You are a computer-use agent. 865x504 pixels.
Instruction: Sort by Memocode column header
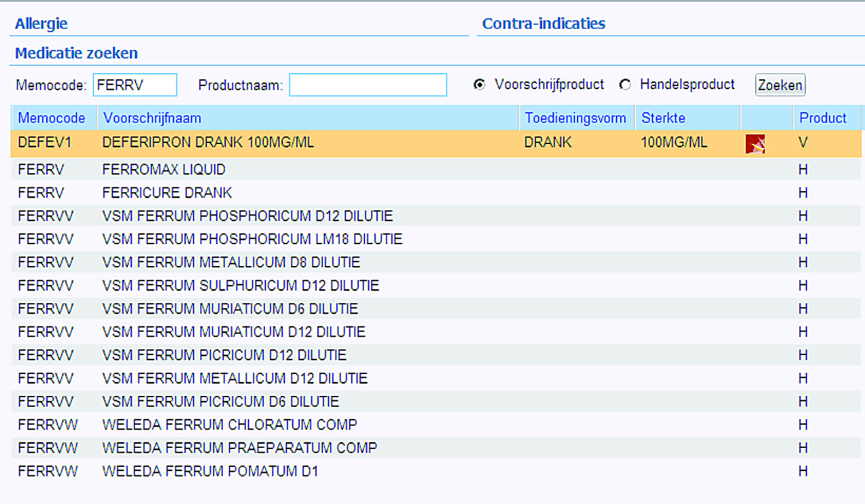(x=51, y=118)
